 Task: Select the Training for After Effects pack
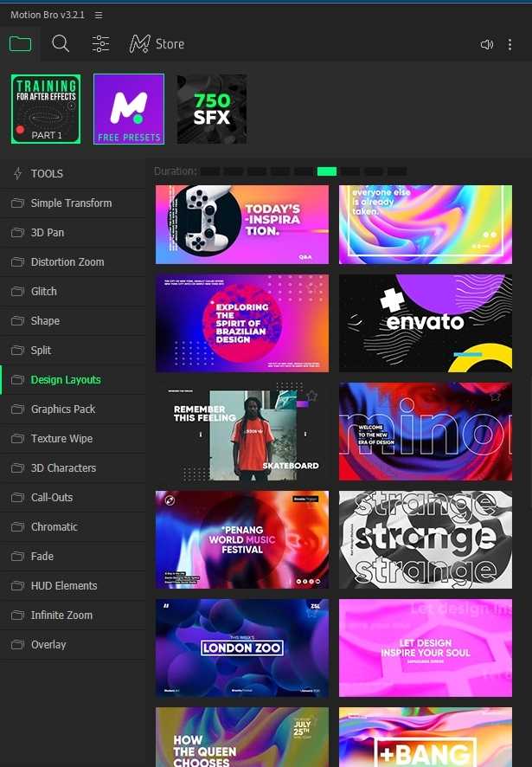point(46,109)
